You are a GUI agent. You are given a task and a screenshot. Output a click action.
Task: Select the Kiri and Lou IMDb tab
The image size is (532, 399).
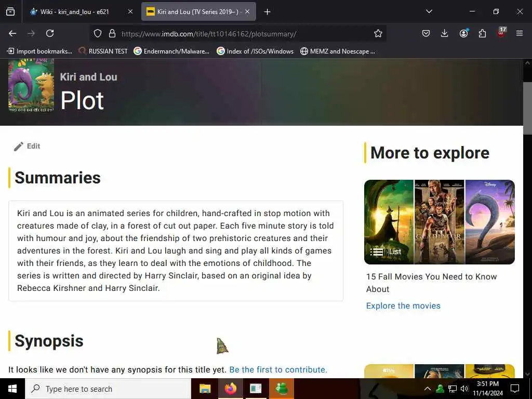[x=198, y=11]
